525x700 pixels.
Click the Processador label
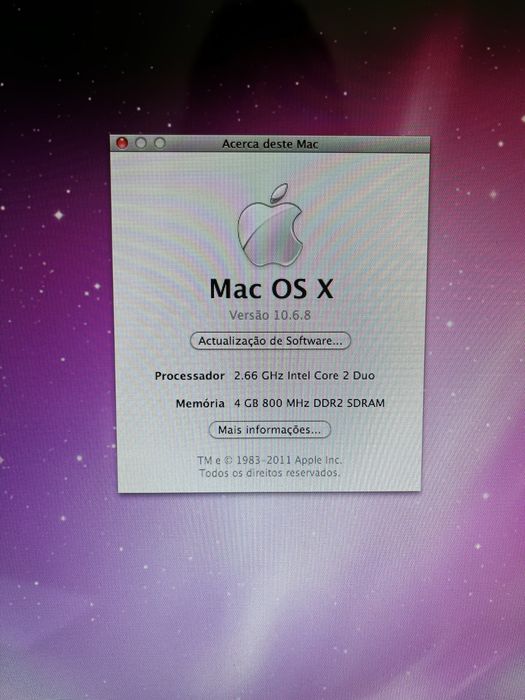pyautogui.click(x=190, y=376)
